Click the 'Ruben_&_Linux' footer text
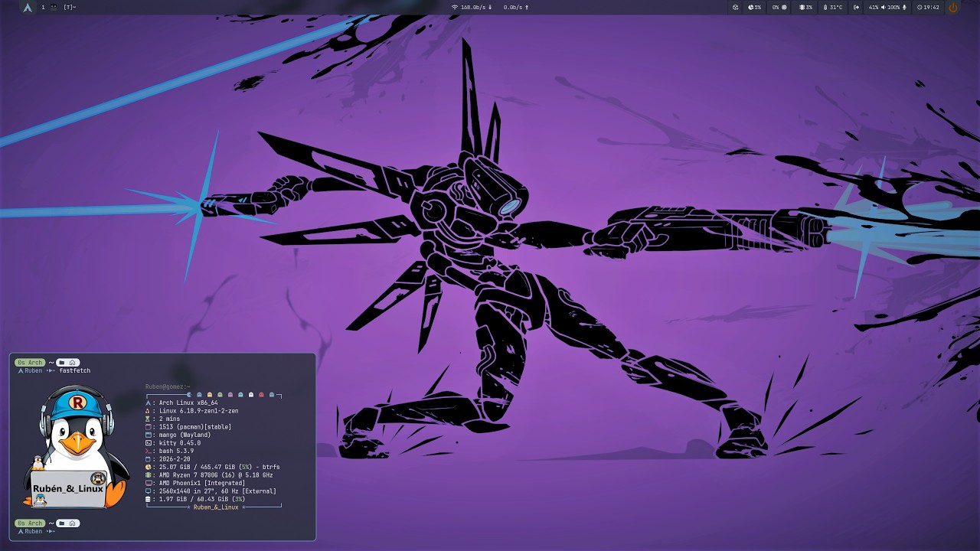Image resolution: width=980 pixels, height=551 pixels. (216, 507)
